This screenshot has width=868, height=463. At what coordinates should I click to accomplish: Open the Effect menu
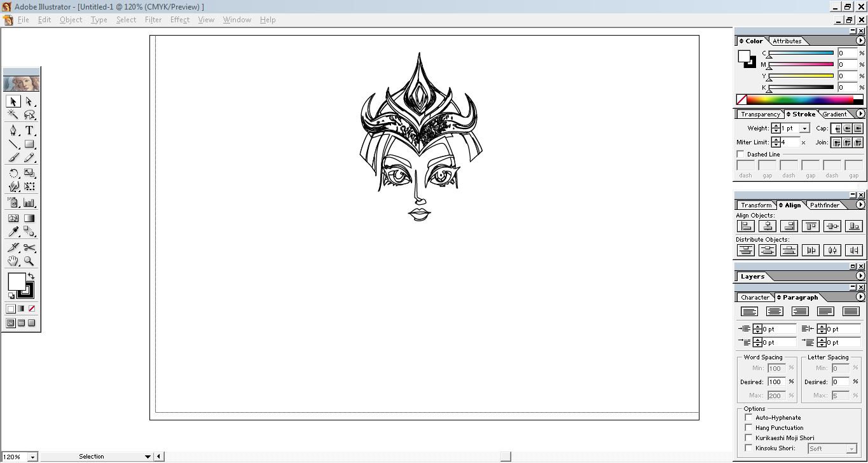coord(180,20)
